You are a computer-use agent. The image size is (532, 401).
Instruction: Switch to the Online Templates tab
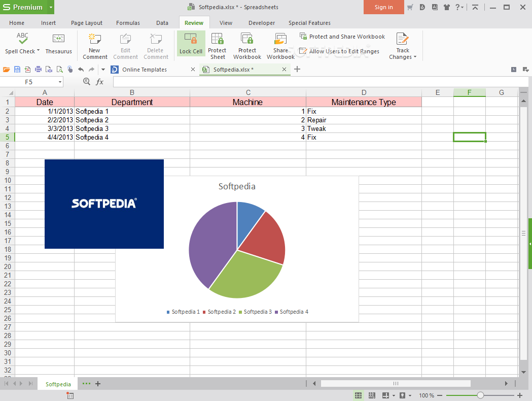click(x=144, y=70)
